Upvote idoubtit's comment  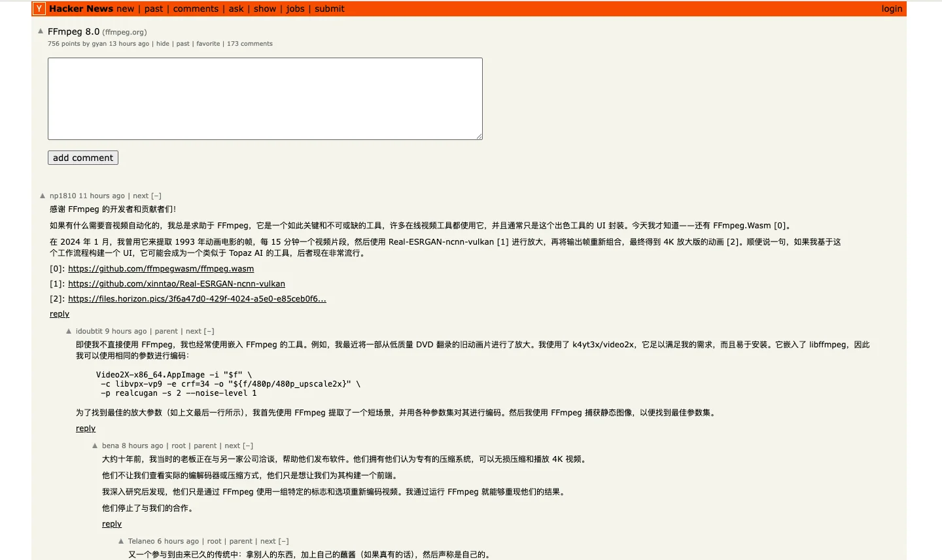(x=69, y=331)
